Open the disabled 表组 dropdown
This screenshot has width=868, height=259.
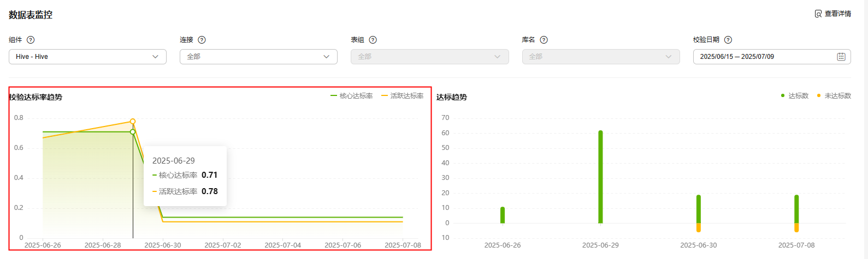pyautogui.click(x=430, y=57)
